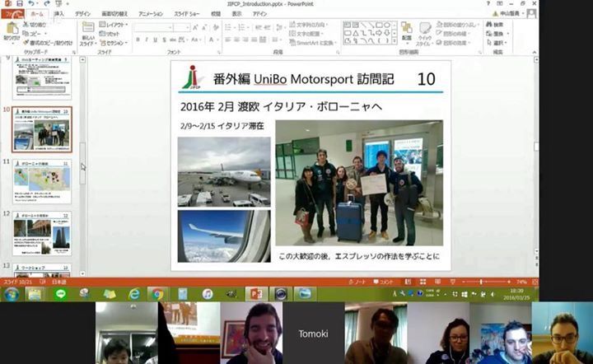Click the decrease font size button
The image size is (593, 364).
pyautogui.click(x=204, y=28)
